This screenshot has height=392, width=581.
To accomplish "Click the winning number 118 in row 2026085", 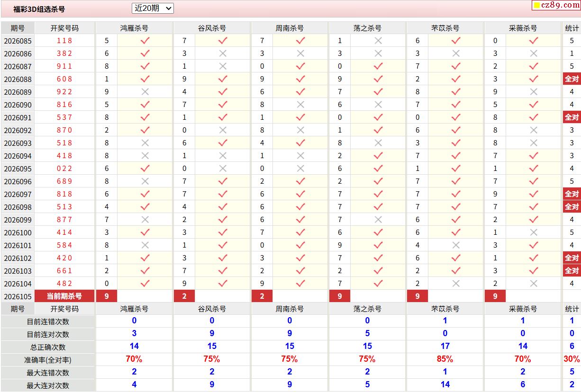I will tap(64, 41).
